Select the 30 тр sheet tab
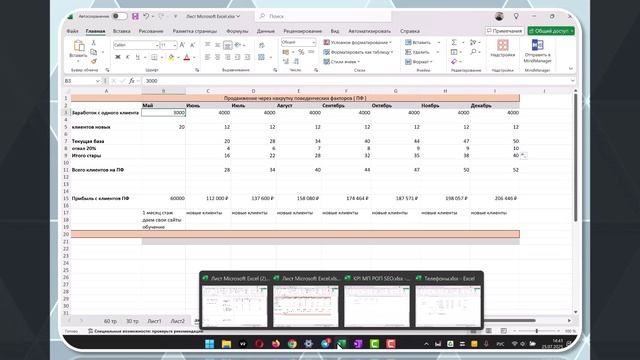Screen dimensions: 640x360 tap(132, 321)
